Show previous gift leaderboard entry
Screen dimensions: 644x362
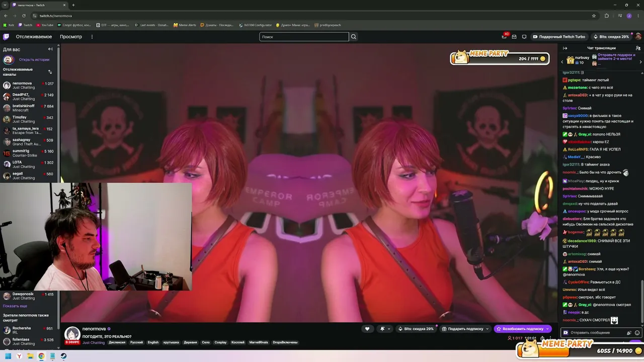tap(562, 61)
